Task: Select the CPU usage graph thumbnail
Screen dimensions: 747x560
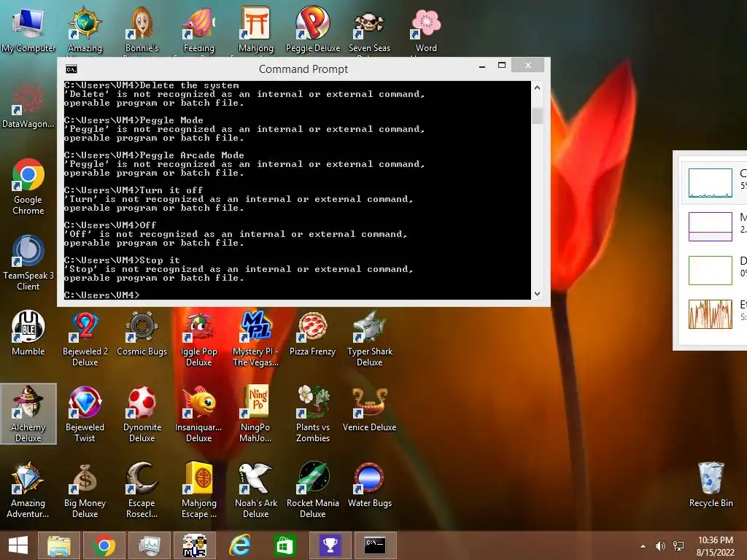Action: click(x=710, y=183)
